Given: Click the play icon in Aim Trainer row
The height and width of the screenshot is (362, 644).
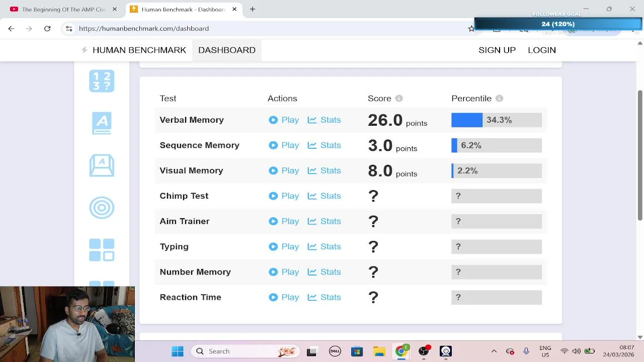Looking at the screenshot, I should pyautogui.click(x=273, y=221).
